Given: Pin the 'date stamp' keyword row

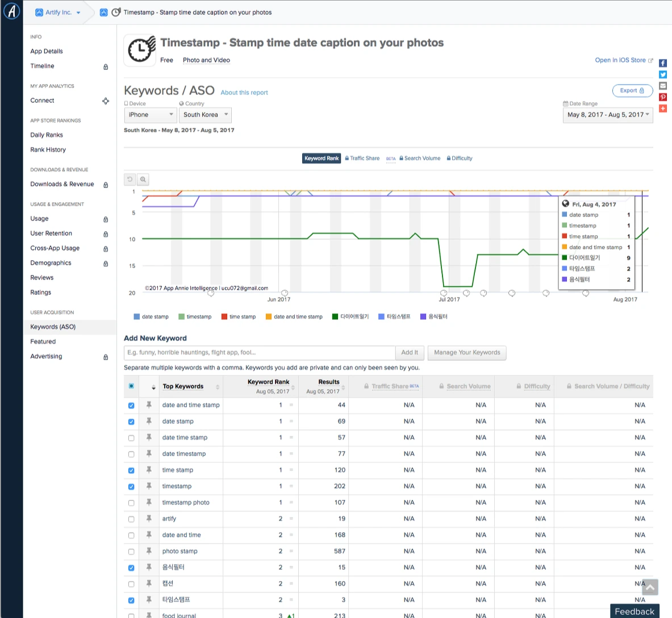Looking at the screenshot, I should (149, 421).
